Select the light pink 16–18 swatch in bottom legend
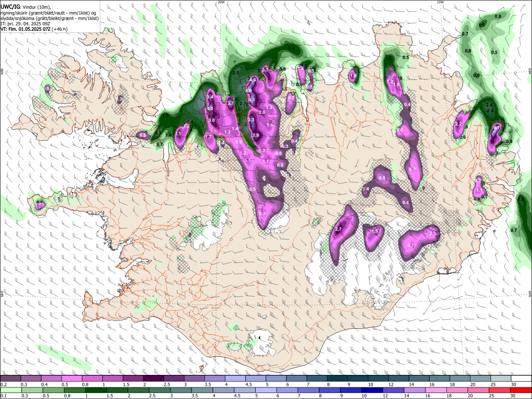The image size is (532, 399). 435,390
